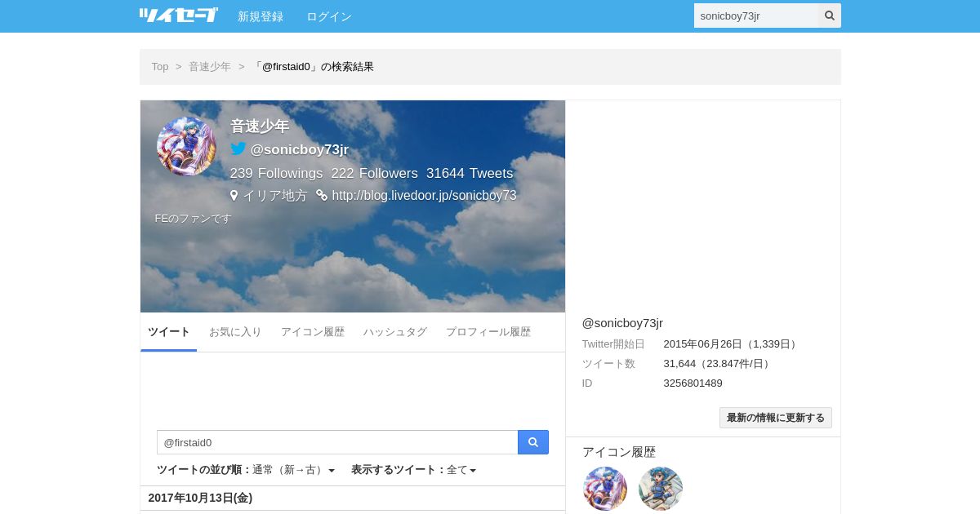Open the blog.livedoor.jp/sonicboy73 link

(425, 196)
